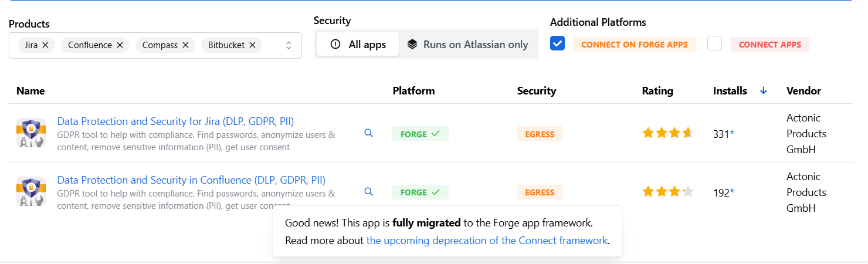Open Data Protection and Security for Jira
The width and height of the screenshot is (868, 264).
pos(175,121)
